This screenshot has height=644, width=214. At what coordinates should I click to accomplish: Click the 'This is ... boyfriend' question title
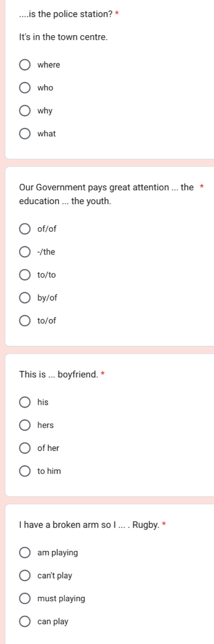(59, 374)
